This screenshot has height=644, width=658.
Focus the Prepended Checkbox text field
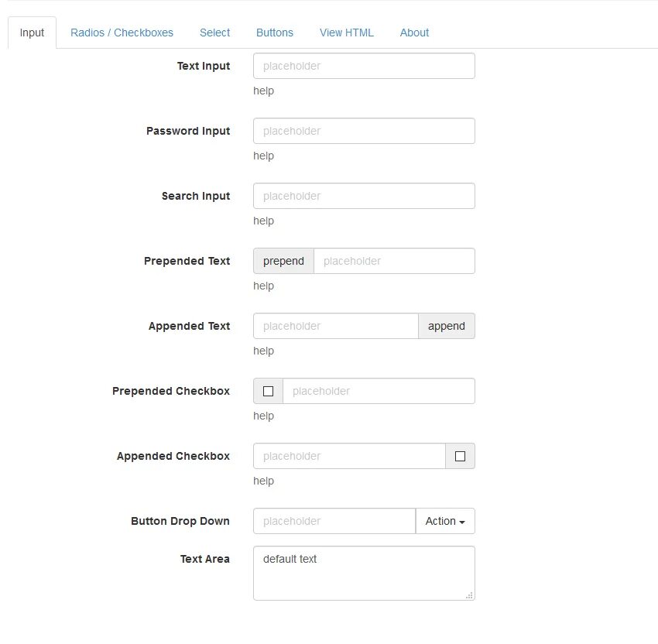379,392
